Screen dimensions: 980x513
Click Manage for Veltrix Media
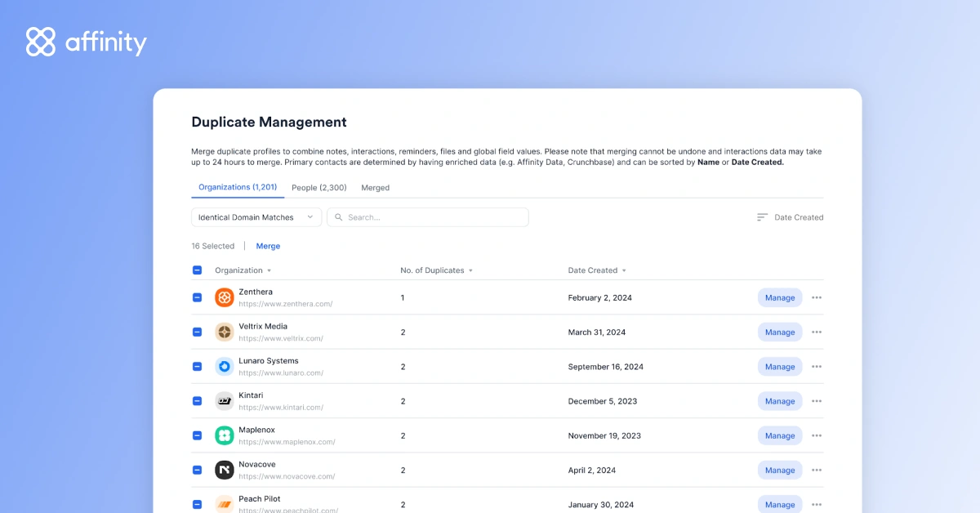click(x=780, y=332)
